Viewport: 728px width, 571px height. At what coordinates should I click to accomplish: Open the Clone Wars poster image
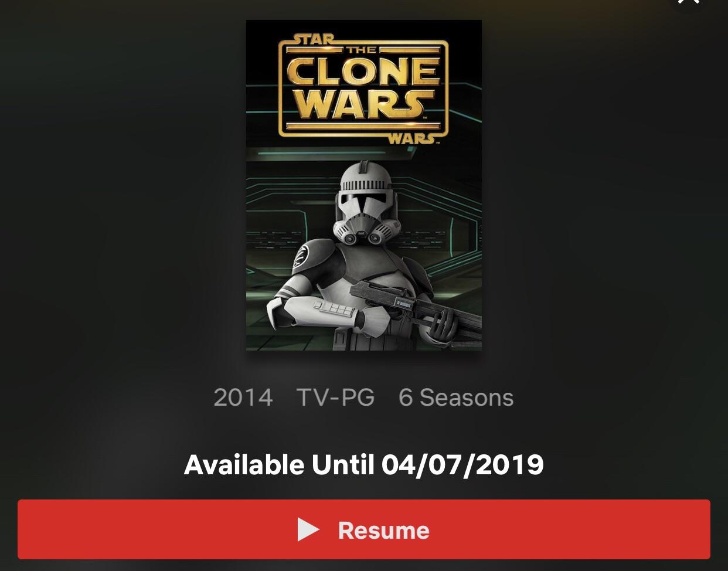[364, 185]
